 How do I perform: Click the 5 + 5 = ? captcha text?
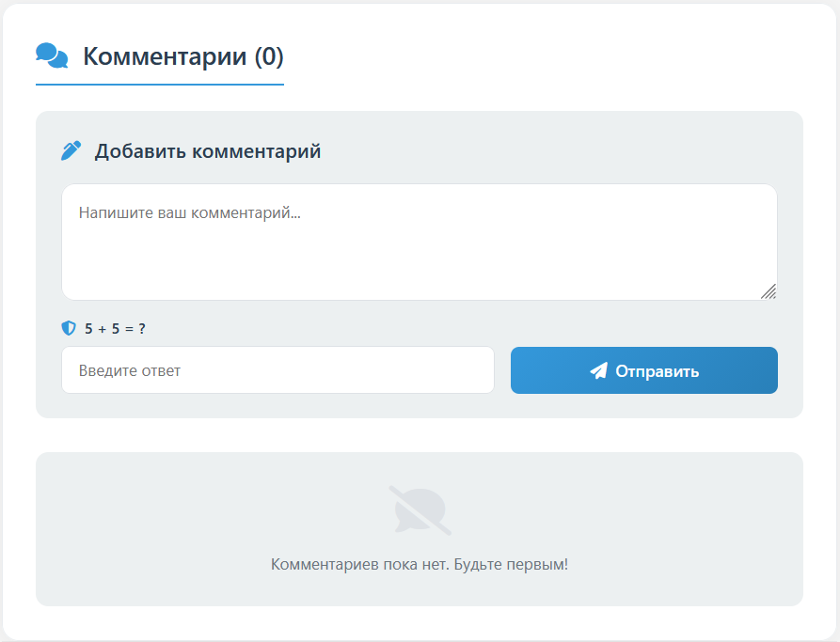point(115,328)
